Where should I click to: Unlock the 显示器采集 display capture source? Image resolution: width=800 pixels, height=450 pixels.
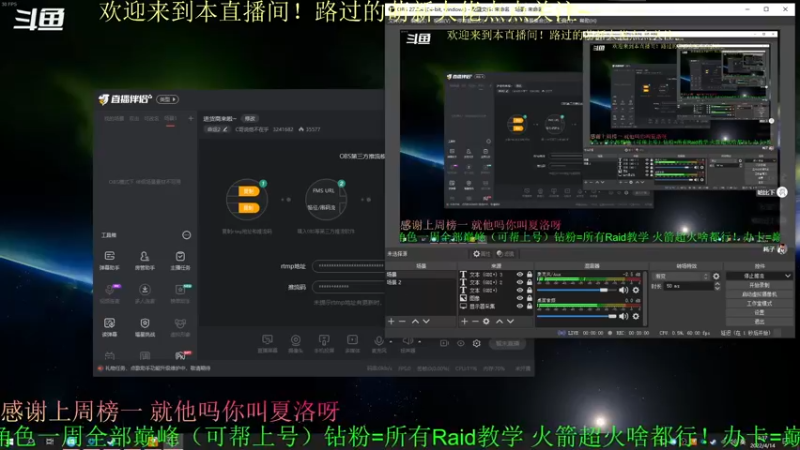click(530, 306)
